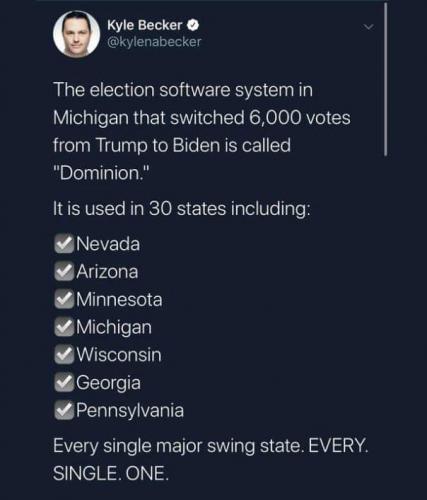The image size is (427, 500).
Task: Click the "It is used in 30 states" line
Action: 182,209
